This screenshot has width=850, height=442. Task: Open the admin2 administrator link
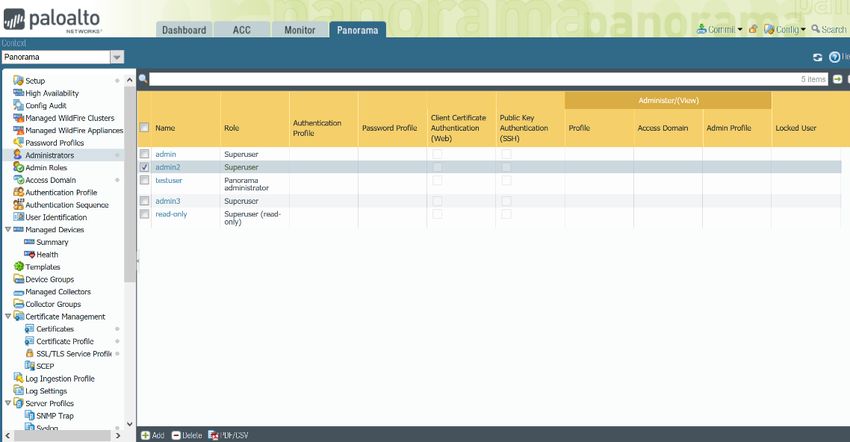point(168,167)
